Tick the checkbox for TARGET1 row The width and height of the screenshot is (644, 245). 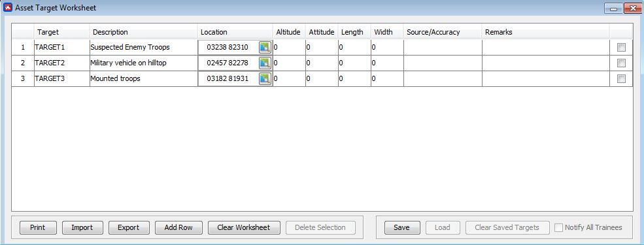pyautogui.click(x=621, y=48)
